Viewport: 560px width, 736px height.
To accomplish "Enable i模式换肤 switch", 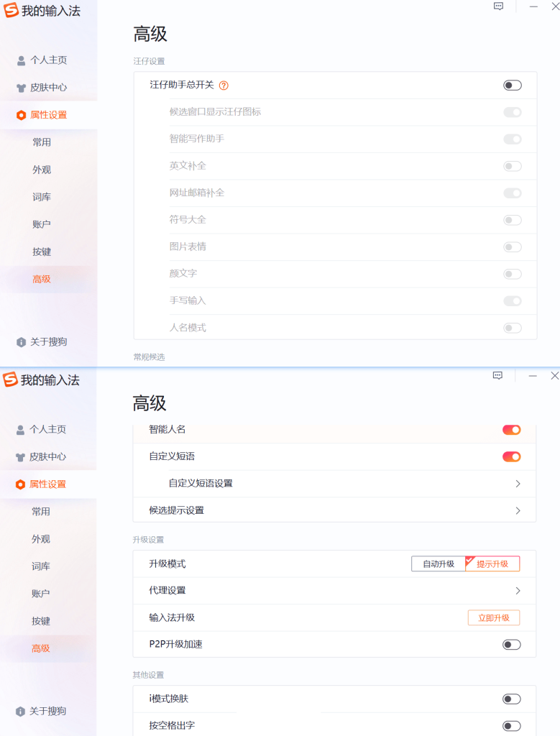I will 511,699.
